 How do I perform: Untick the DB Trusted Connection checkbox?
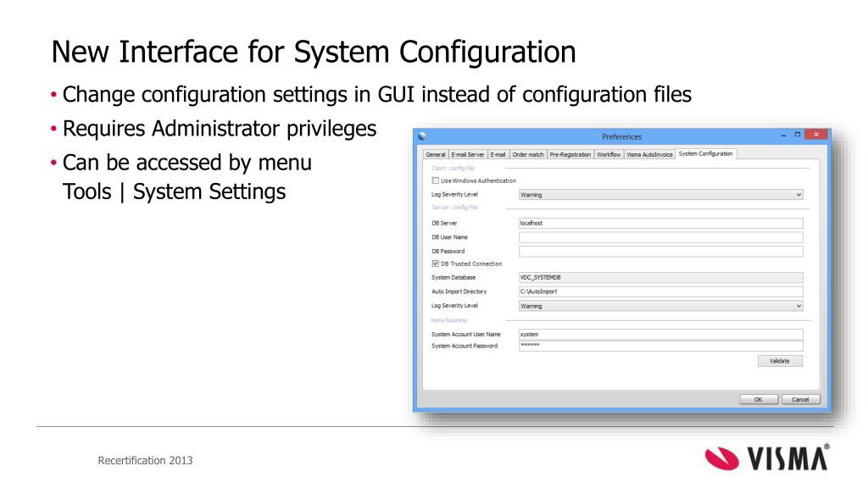coord(436,264)
